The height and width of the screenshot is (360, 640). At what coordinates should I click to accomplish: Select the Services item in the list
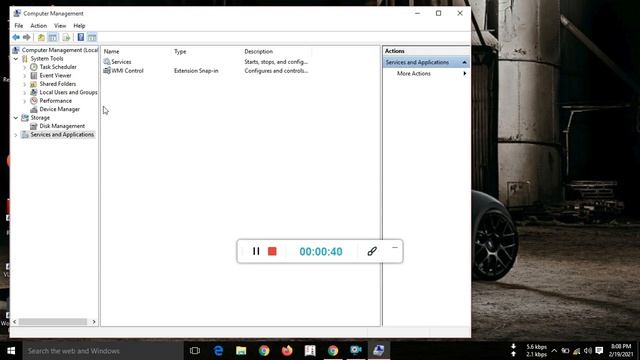click(x=121, y=62)
